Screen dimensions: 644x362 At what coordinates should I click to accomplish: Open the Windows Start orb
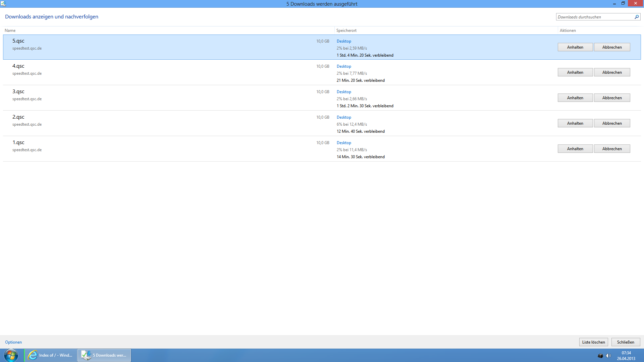click(11, 355)
